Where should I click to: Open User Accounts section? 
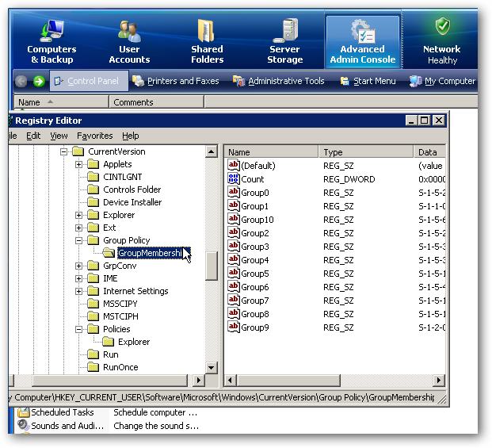[x=129, y=41]
